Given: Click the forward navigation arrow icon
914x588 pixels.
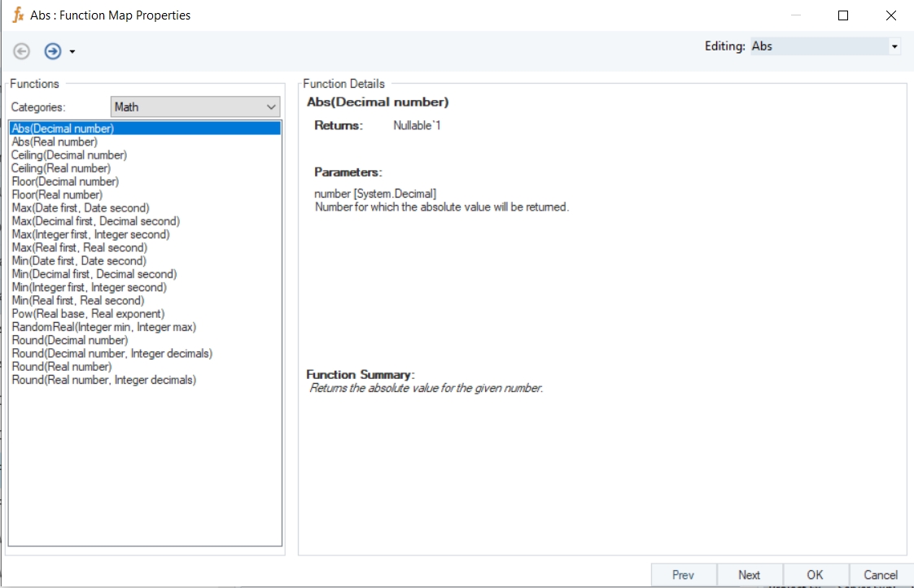Looking at the screenshot, I should point(53,51).
